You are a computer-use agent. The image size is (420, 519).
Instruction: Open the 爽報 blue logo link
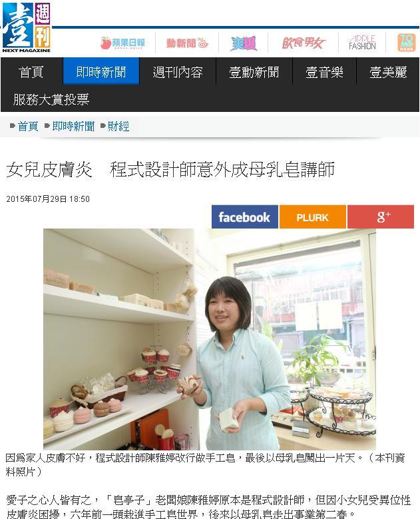244,43
